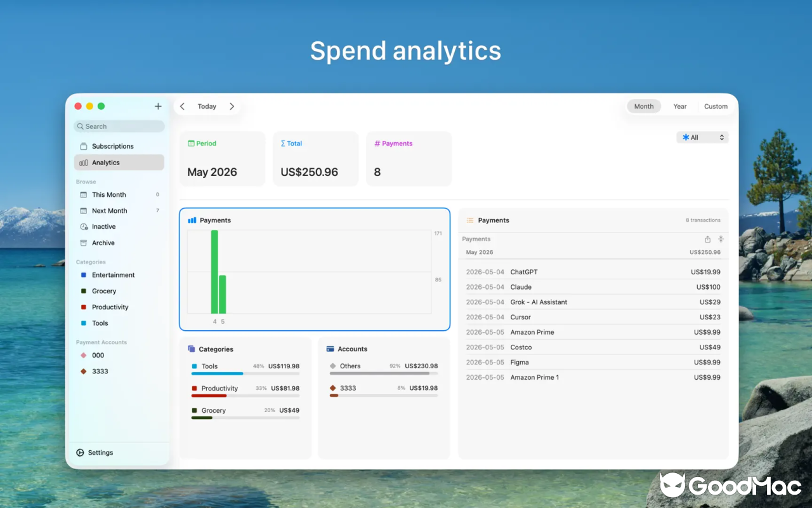This screenshot has width=812, height=508.
Task: Click the Inactive clock icon
Action: [84, 227]
